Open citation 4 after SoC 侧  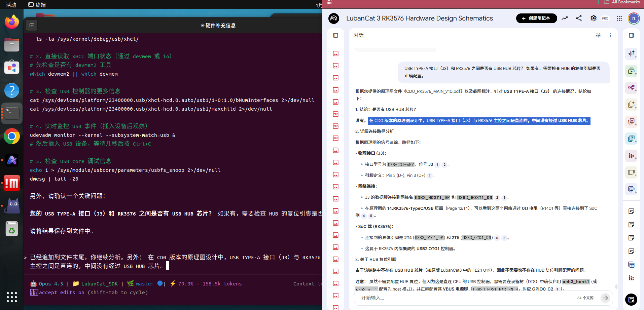click(364, 216)
